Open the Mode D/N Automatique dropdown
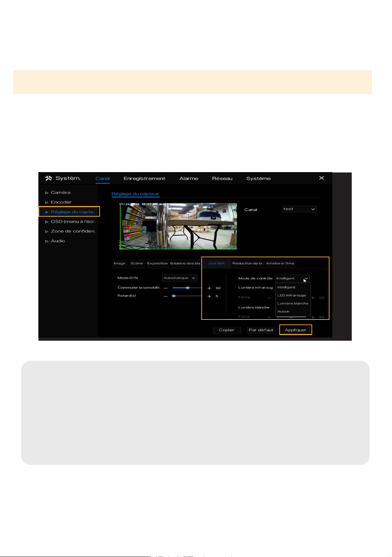The image size is (392, 557). coord(179,278)
